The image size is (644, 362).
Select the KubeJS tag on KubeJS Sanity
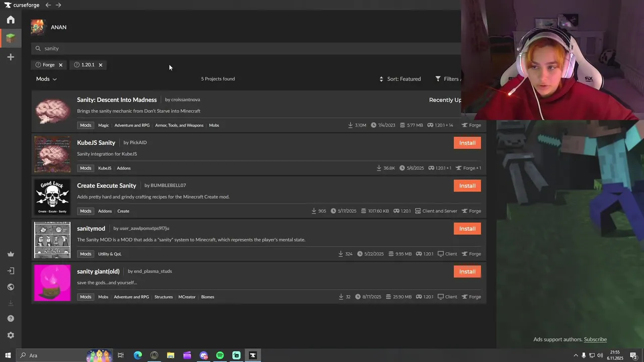tap(105, 168)
